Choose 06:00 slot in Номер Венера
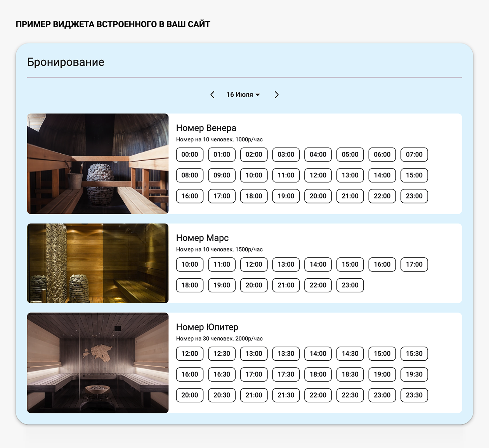The image size is (489, 448). coord(382,155)
